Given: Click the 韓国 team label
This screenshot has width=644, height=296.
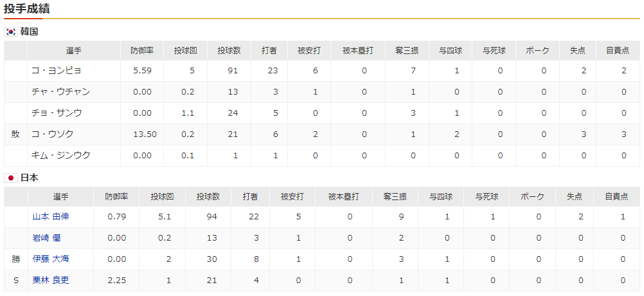Looking at the screenshot, I should tap(30, 32).
